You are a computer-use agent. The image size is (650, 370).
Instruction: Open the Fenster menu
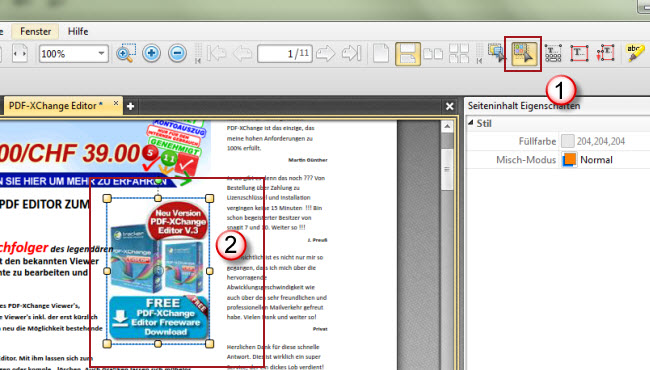tap(35, 31)
